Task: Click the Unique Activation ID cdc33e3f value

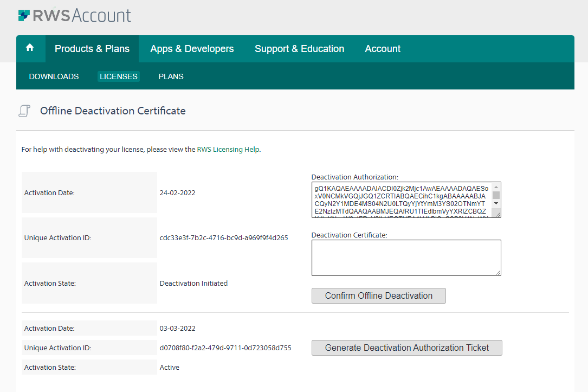Action: (x=223, y=237)
